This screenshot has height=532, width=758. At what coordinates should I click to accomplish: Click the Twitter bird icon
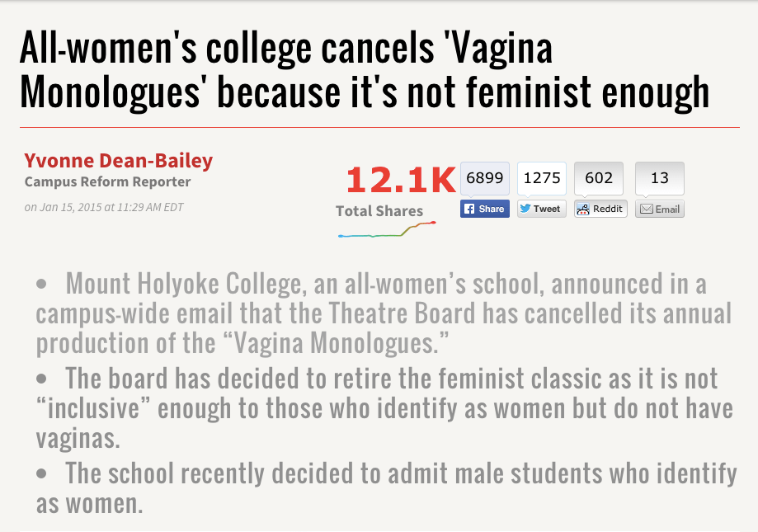525,209
